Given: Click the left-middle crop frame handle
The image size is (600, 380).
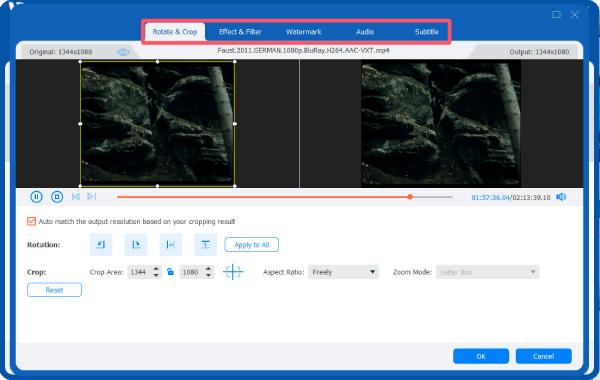Looking at the screenshot, I should [x=80, y=124].
